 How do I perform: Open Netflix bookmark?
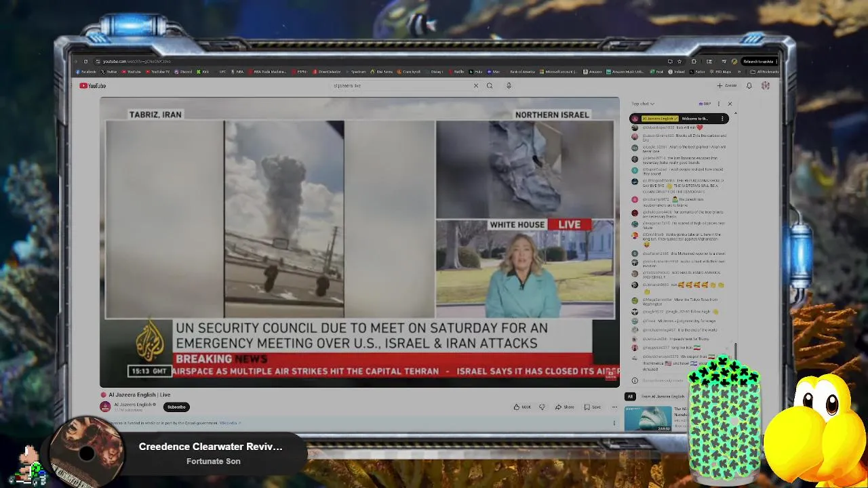point(456,72)
